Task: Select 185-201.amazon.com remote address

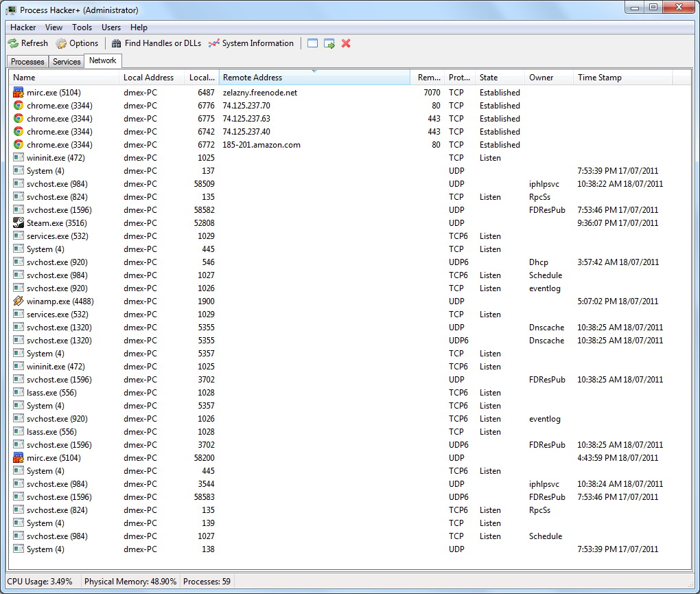Action: 261,145
